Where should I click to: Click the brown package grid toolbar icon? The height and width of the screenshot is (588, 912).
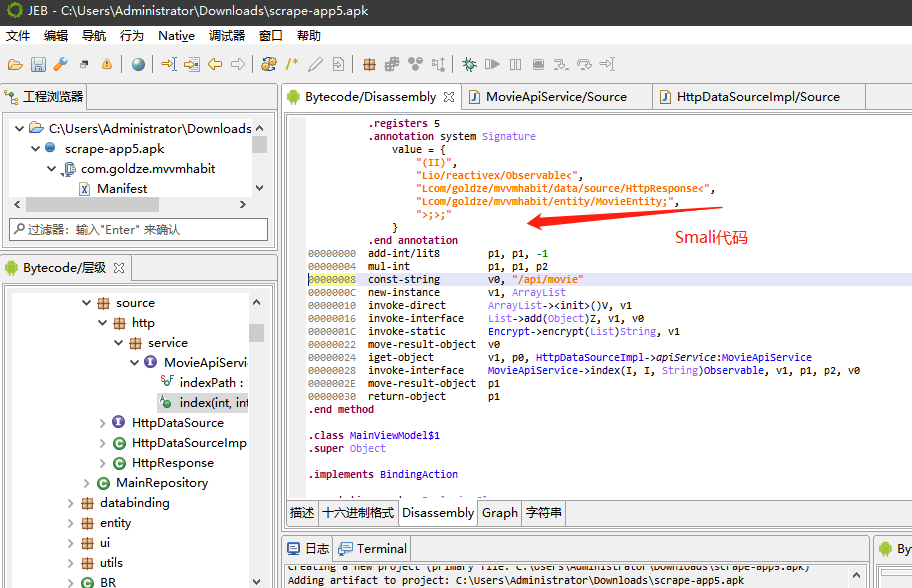pos(369,64)
